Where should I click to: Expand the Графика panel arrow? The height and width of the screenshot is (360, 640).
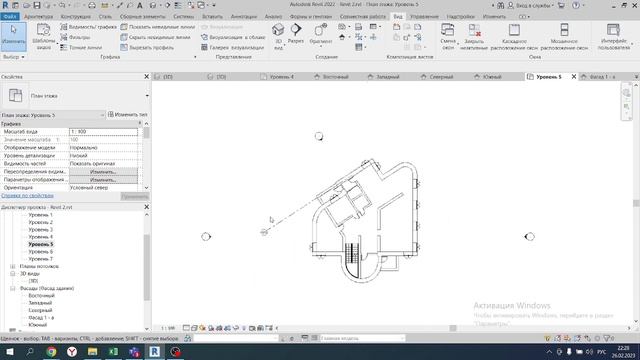pyautogui.click(x=195, y=57)
